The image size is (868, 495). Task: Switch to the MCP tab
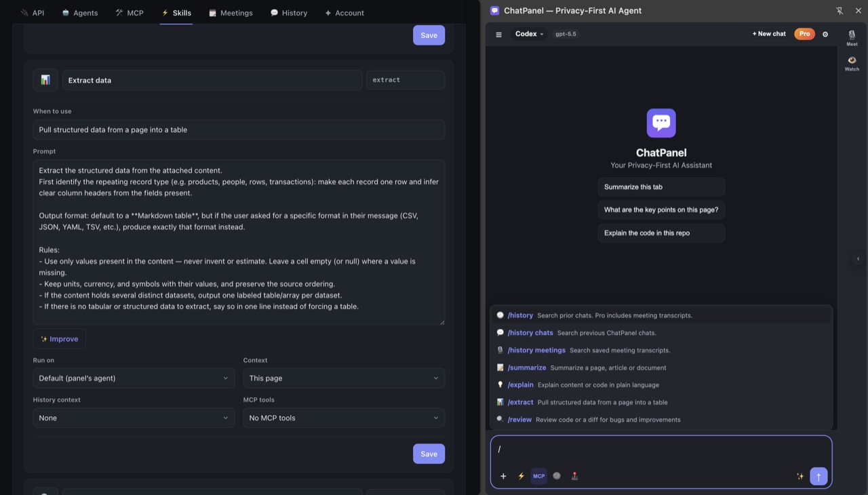point(130,13)
